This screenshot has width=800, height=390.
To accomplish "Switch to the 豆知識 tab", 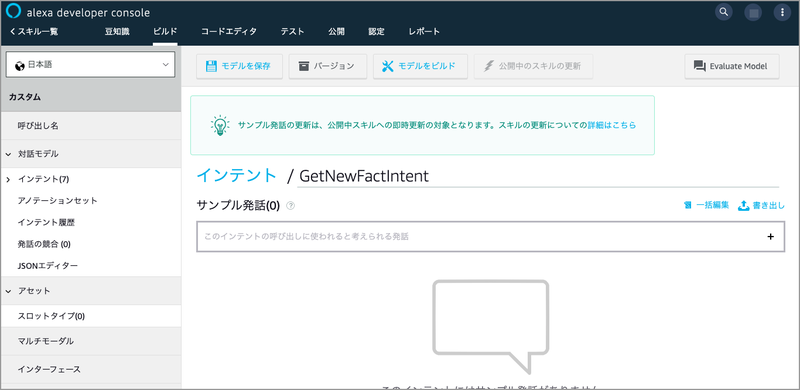I will 117,32.
